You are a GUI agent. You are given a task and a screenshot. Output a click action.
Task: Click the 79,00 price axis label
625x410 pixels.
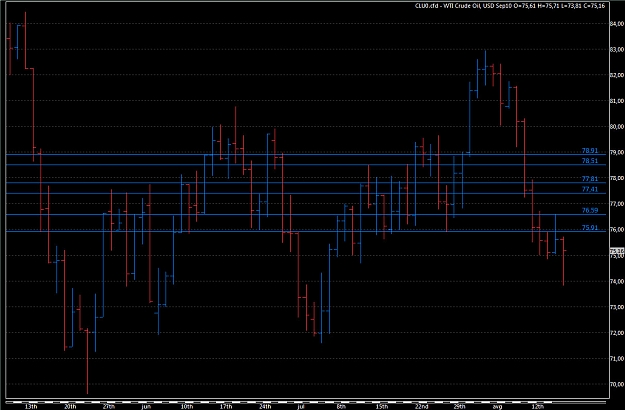tap(617, 153)
